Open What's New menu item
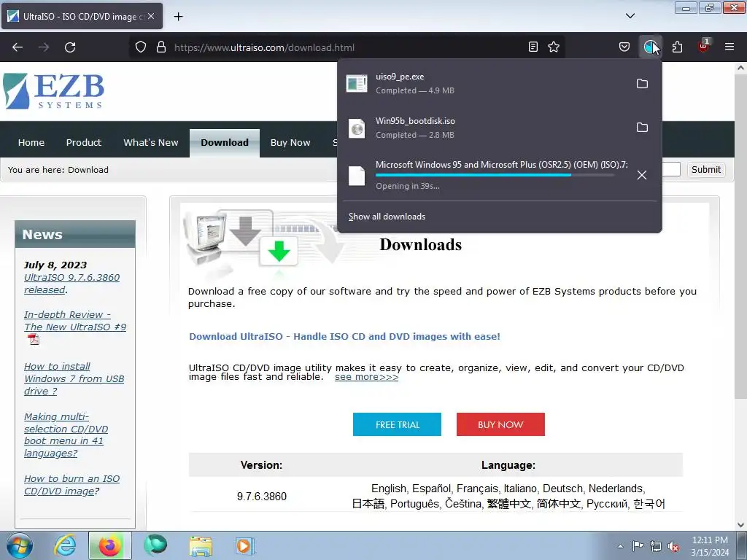 tap(150, 142)
